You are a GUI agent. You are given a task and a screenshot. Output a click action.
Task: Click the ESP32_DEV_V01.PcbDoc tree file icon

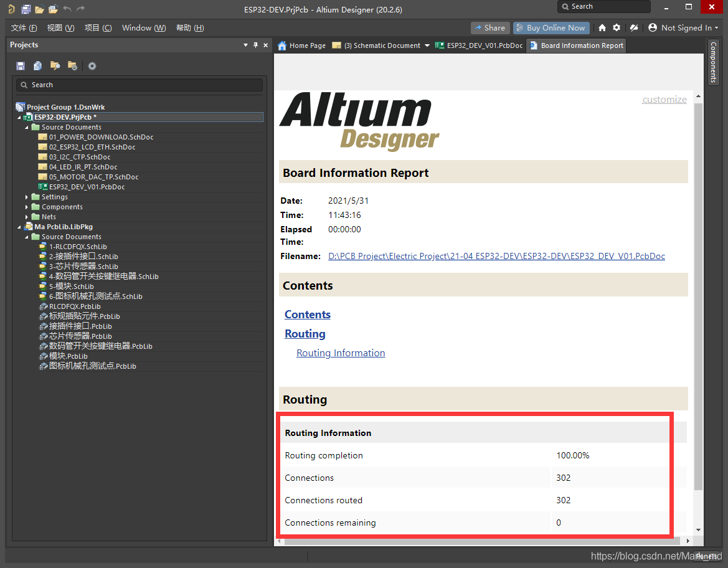click(43, 187)
